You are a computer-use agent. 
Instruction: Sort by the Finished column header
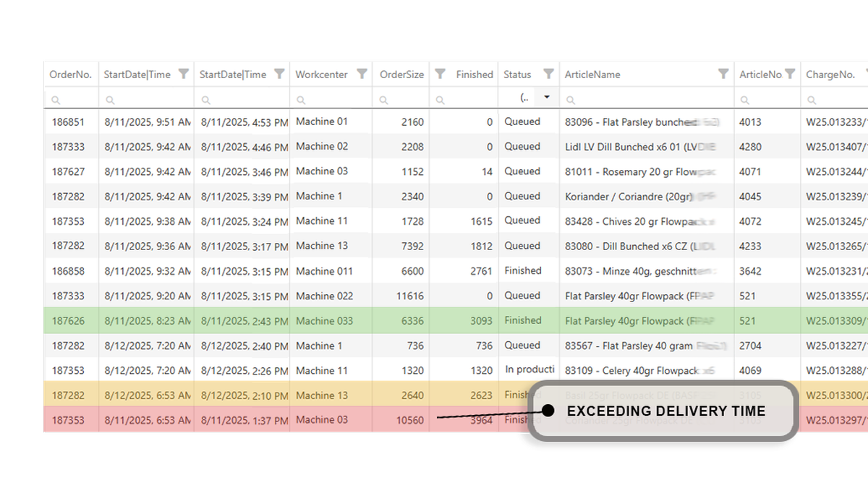coord(475,74)
